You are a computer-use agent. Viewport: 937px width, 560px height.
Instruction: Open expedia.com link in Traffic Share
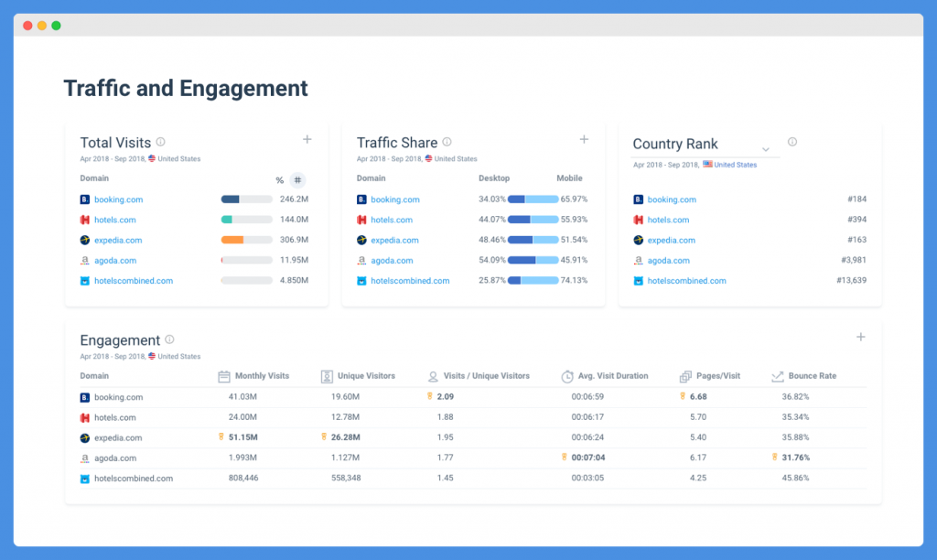pos(394,241)
